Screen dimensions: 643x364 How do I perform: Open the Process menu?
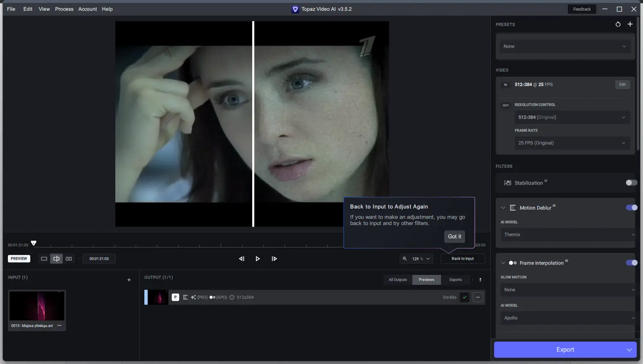pos(64,9)
